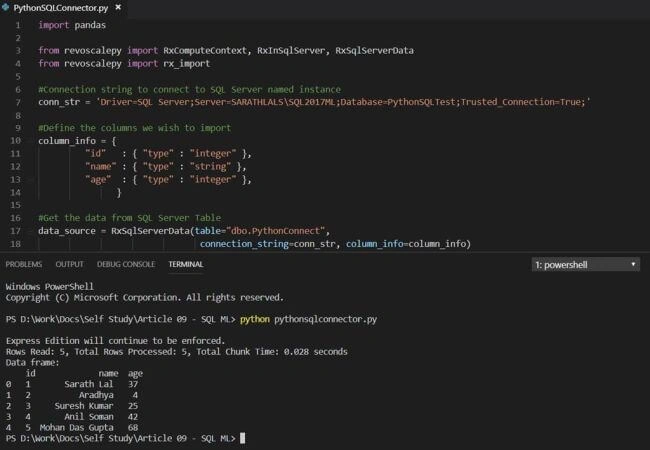Click the '#Connection string to connect' comment

189,90
